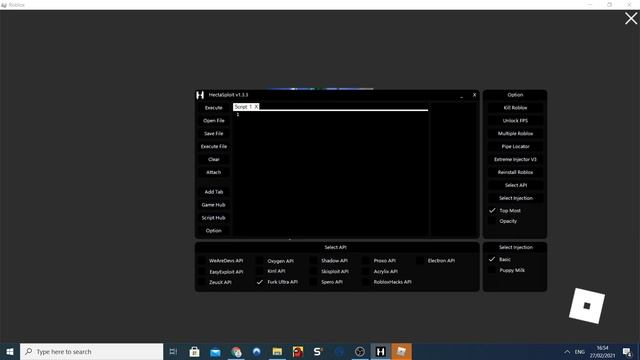Click the Pipe Locator button

coord(515,147)
